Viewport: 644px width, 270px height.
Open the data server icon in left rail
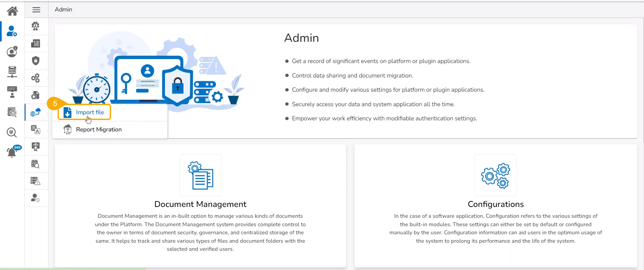tap(12, 71)
